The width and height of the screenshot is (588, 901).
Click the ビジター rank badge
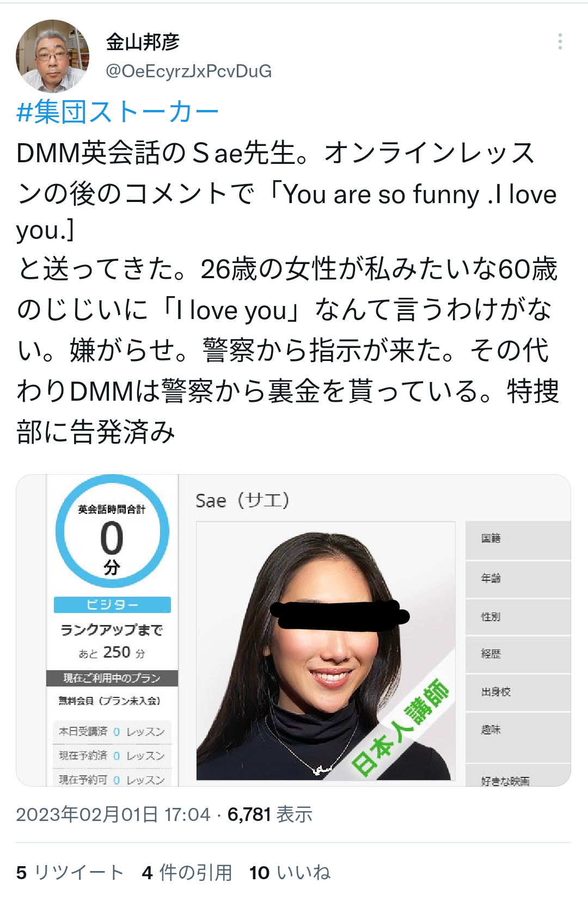112,605
